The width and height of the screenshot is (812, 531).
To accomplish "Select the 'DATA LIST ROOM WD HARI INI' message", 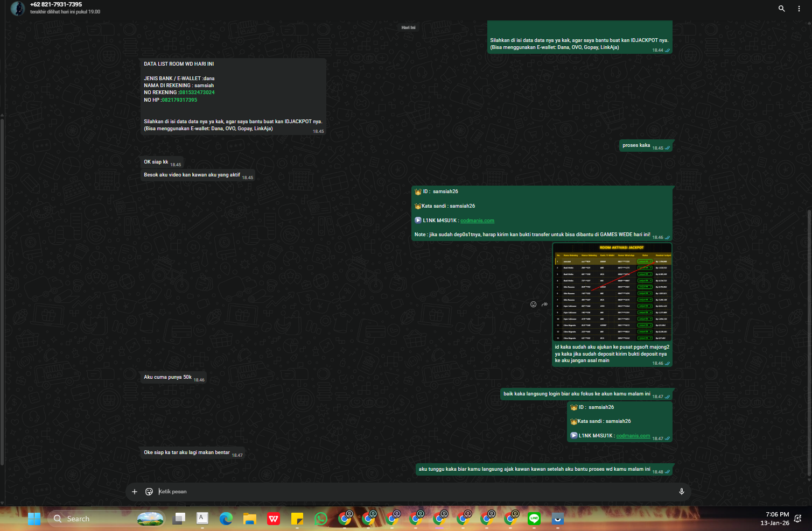I will [233, 96].
